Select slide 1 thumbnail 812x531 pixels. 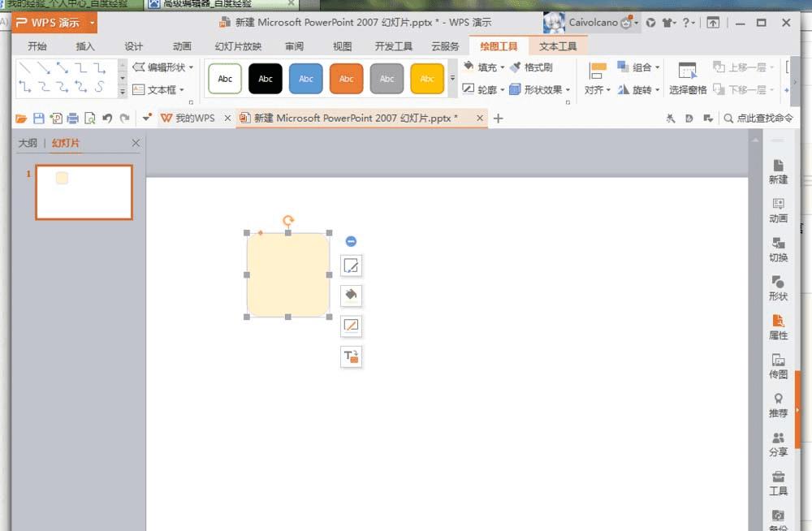tap(84, 192)
